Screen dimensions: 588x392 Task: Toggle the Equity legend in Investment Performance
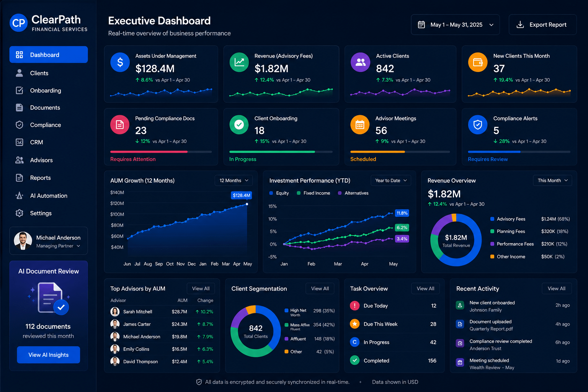pyautogui.click(x=279, y=193)
